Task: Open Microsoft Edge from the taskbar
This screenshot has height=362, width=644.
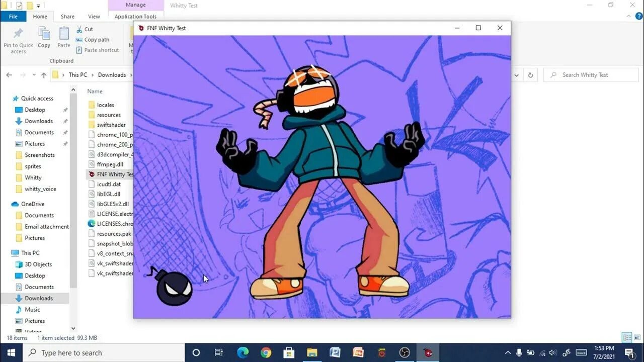Action: (x=243, y=352)
